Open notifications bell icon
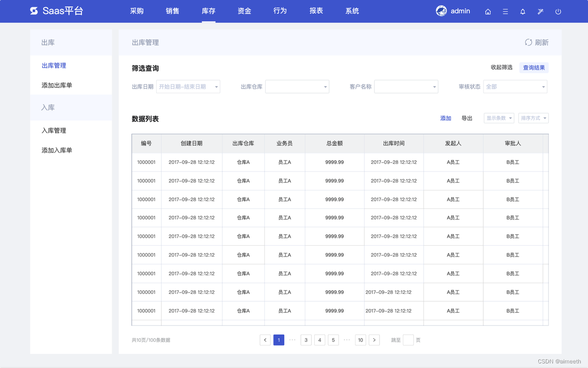The image size is (588, 368). click(523, 11)
